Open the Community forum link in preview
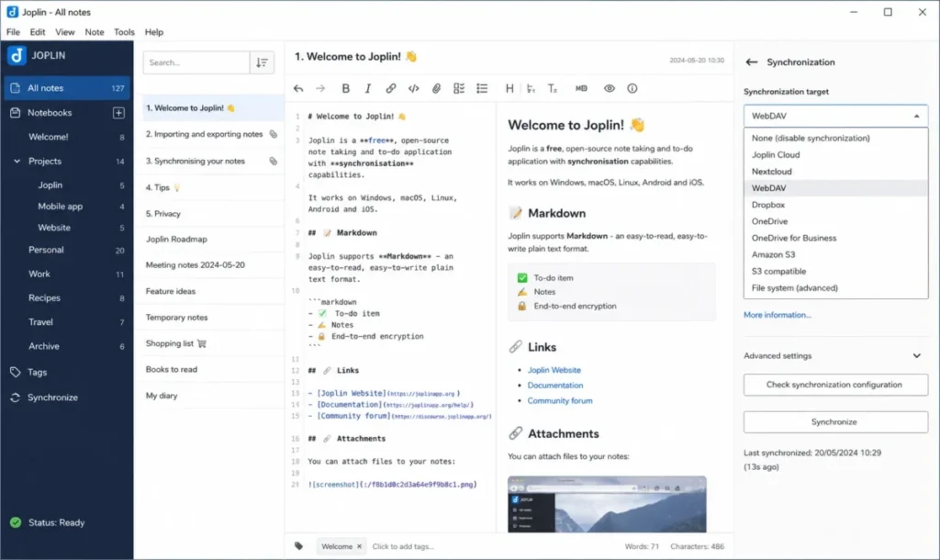Image resolution: width=940 pixels, height=560 pixels. (560, 400)
